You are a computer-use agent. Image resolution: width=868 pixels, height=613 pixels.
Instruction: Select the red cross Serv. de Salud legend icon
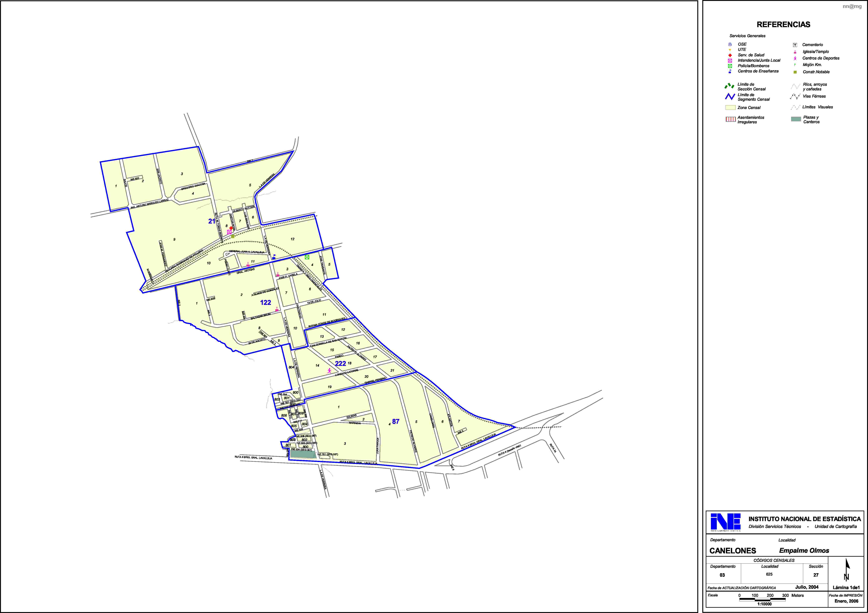tap(730, 55)
